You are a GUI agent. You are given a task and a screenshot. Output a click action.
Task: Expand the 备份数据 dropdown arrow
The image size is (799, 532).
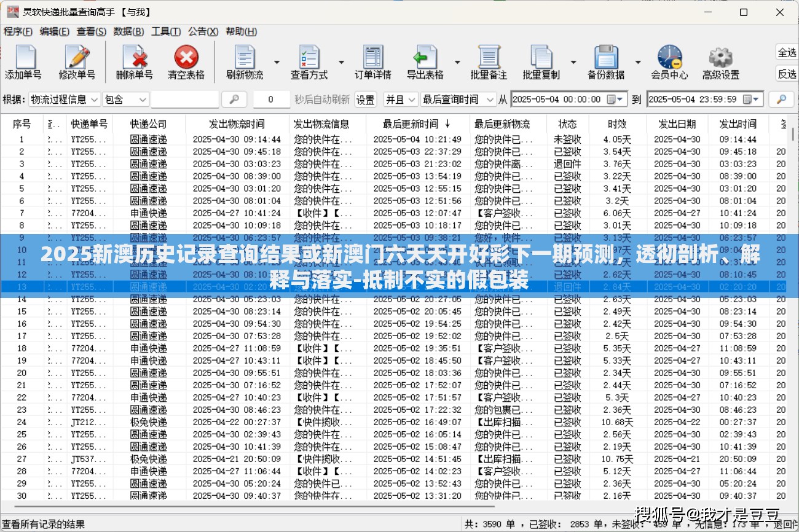point(637,62)
